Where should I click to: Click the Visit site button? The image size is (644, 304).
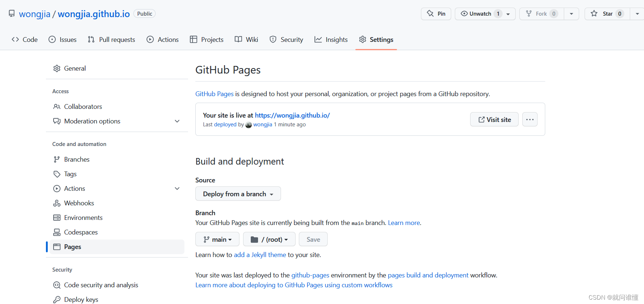click(x=494, y=119)
